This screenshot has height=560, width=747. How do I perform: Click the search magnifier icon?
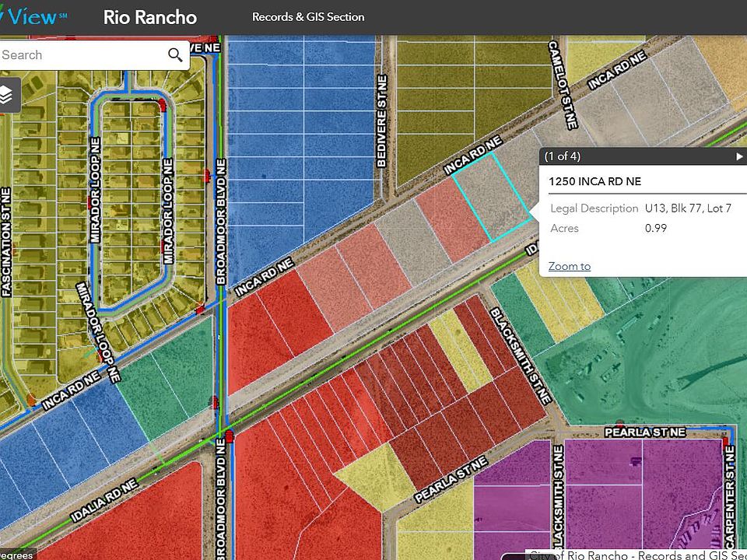[175, 55]
